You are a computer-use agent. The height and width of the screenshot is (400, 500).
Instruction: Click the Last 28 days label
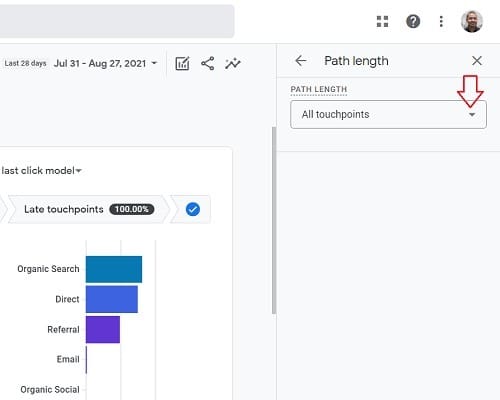coord(25,63)
